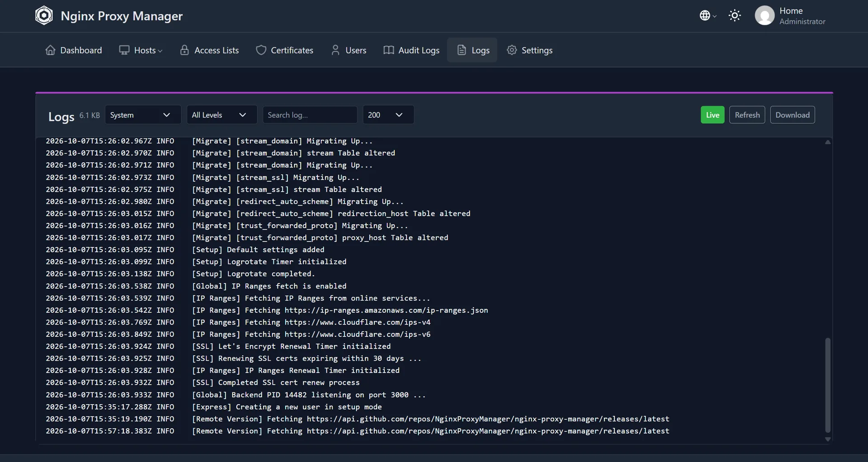Screen dimensions: 868x462
Task: Click the Settings gear icon
Action: pos(512,50)
